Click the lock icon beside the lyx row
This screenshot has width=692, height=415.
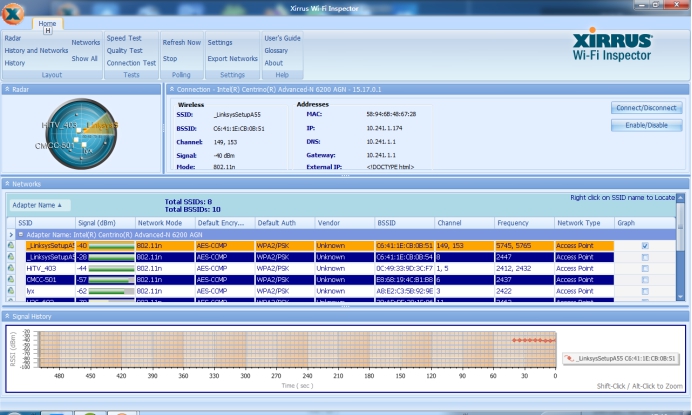pos(9,291)
